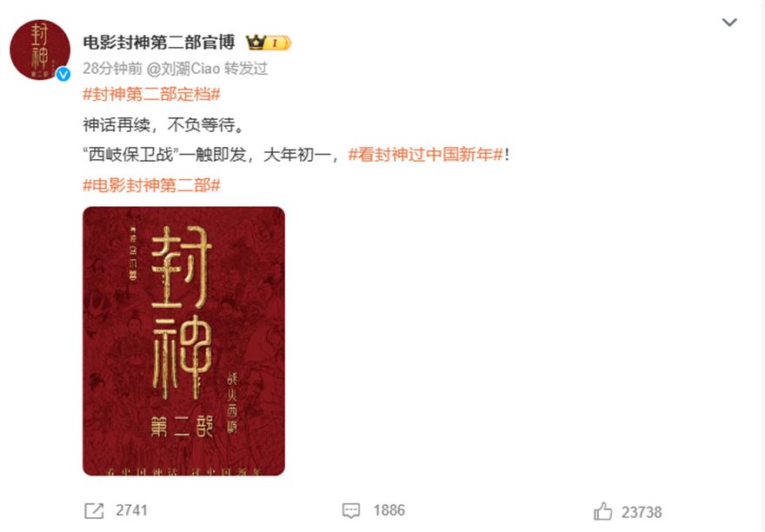765x532 pixels.
Task: Click the 23738 likes count
Action: (642, 512)
